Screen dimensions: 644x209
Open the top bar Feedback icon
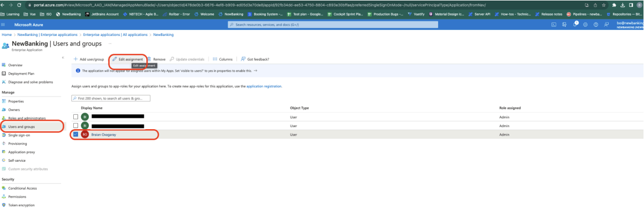(607, 25)
